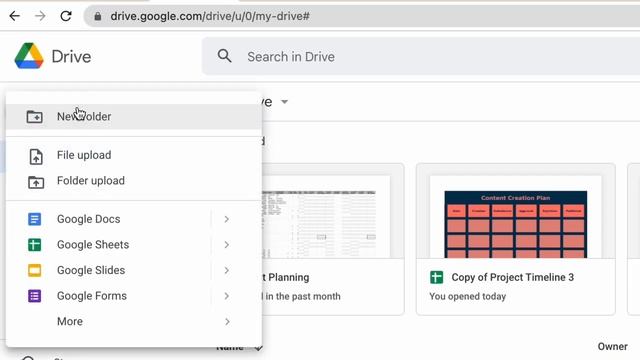The image size is (640, 360).
Task: Click the green Google Sheets icon
Action: [x=35, y=245]
